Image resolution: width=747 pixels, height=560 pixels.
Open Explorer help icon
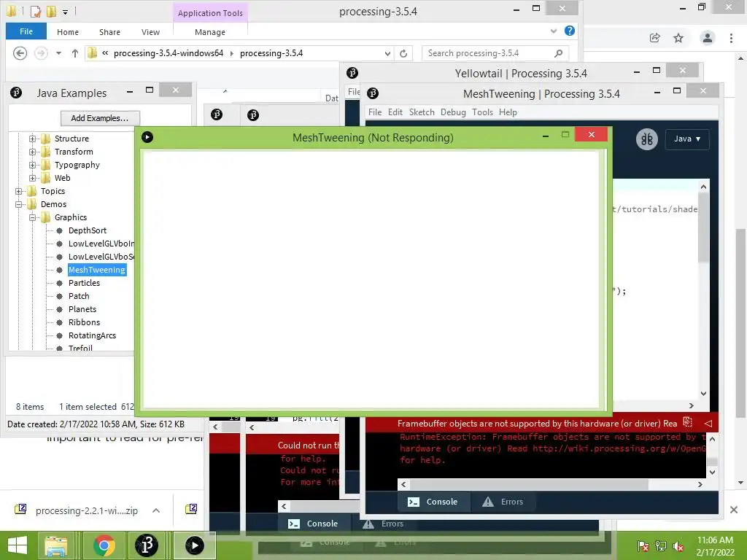point(569,31)
